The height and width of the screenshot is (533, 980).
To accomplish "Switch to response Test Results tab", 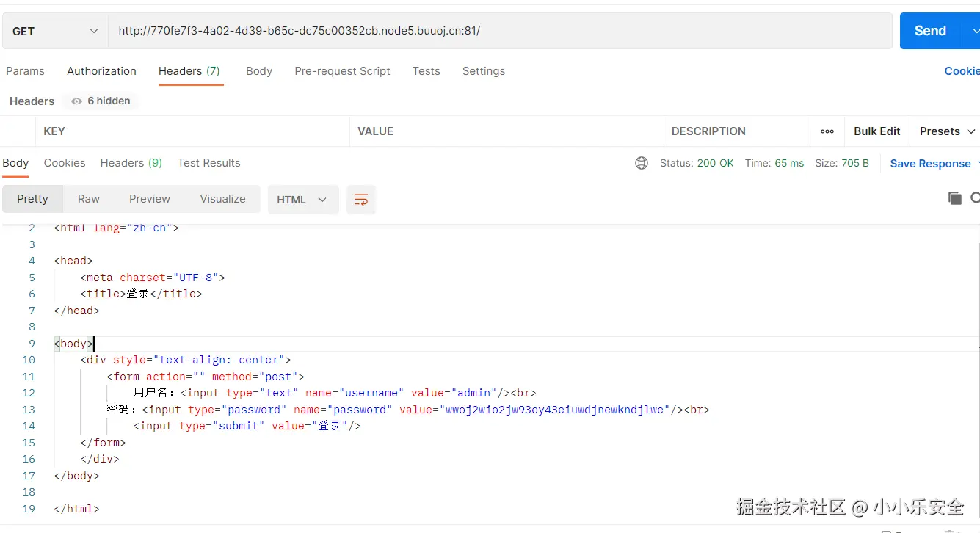I will tap(208, 163).
